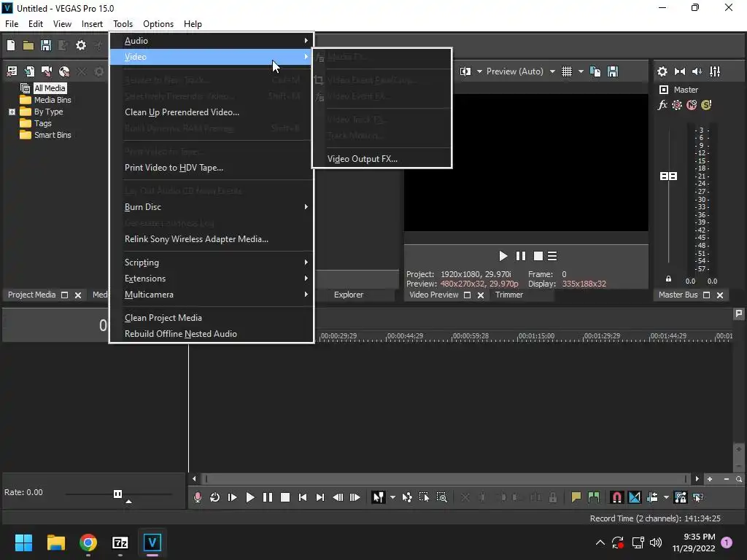Choose Print Video to HDV Tape
747x560 pixels.
(x=212, y=168)
